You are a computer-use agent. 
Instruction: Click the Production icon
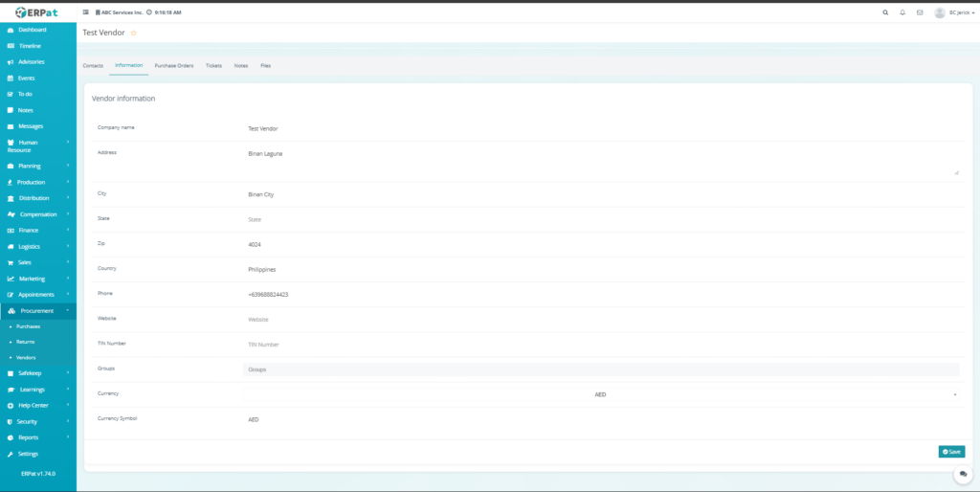(11, 183)
